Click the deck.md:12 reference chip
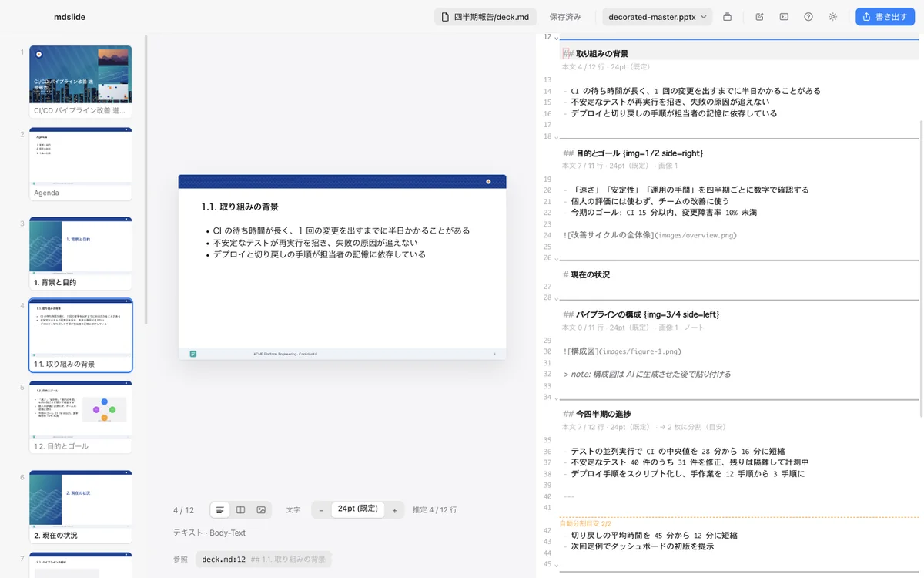This screenshot has height=578, width=924. coord(263,560)
